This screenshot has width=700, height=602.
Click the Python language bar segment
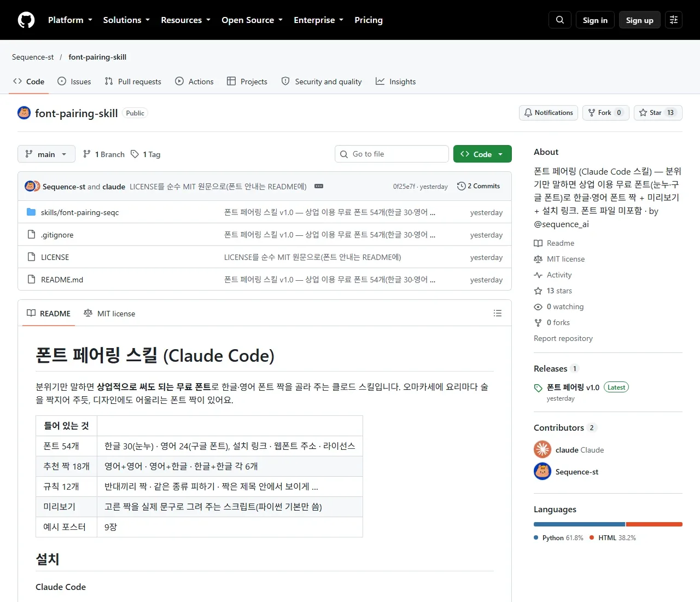579,524
